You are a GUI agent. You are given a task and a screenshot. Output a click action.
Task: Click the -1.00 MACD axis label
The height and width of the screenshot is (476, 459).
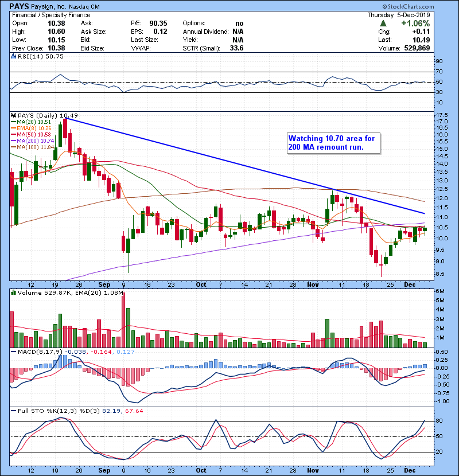(x=442, y=401)
